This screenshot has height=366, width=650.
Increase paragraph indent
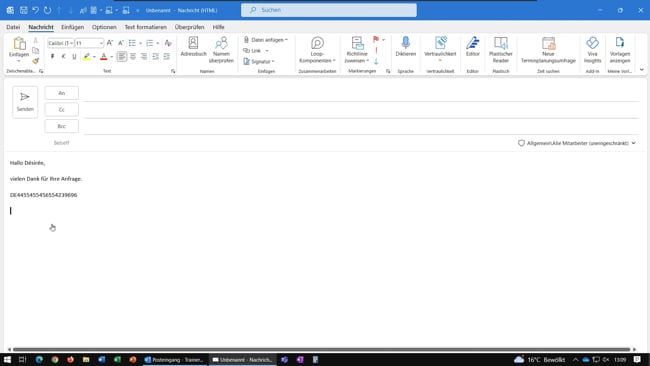[x=166, y=56]
